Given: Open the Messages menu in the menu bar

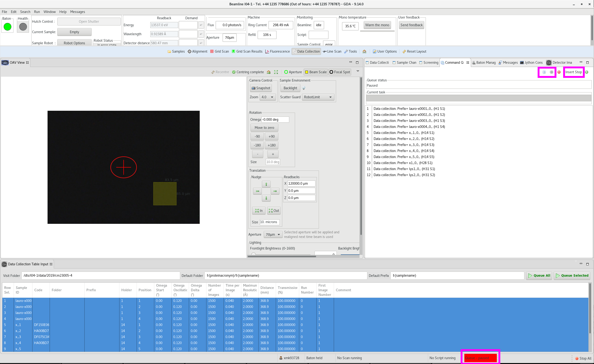Looking at the screenshot, I should click(77, 12).
